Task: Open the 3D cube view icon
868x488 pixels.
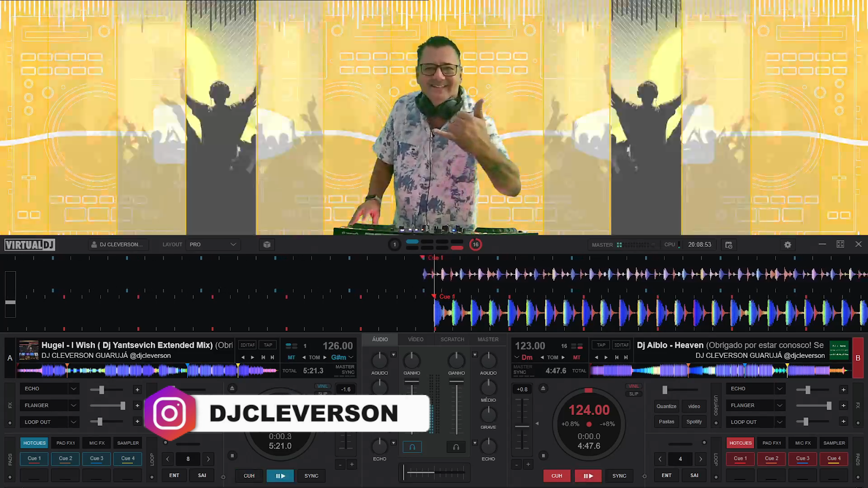Action: point(267,245)
